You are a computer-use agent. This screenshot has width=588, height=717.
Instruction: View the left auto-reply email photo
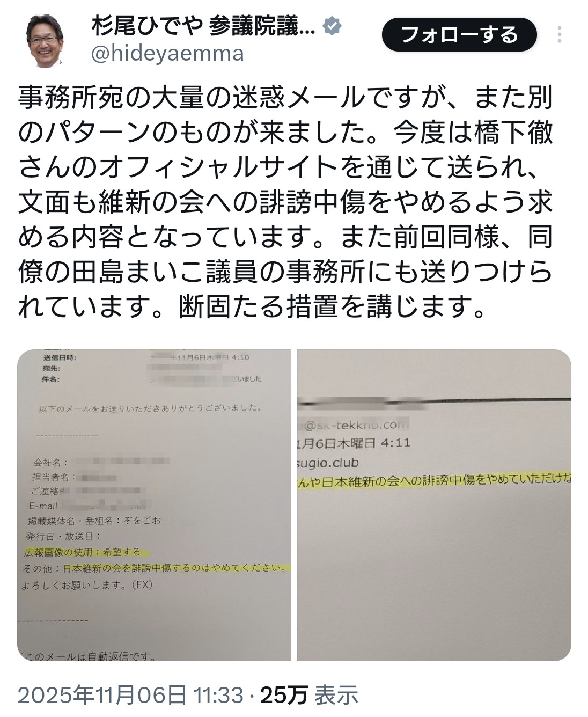click(x=154, y=505)
